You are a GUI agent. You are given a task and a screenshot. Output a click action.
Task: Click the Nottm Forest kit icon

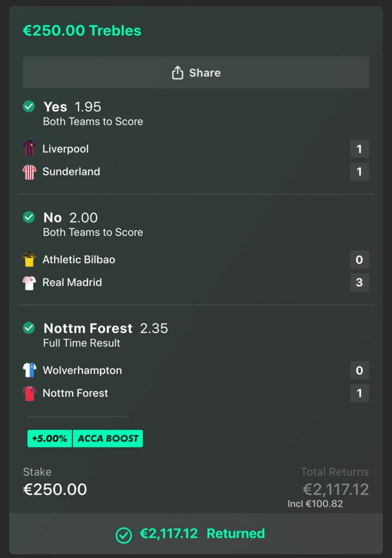[x=29, y=393]
